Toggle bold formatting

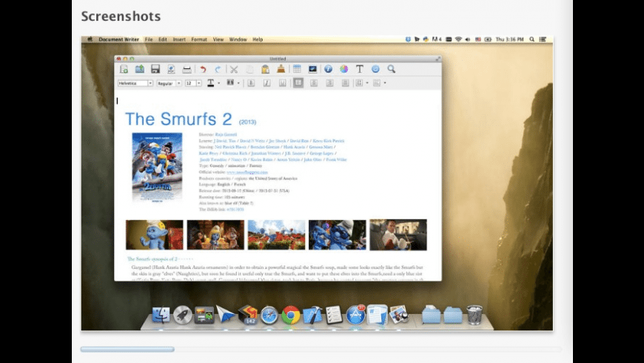click(x=251, y=83)
